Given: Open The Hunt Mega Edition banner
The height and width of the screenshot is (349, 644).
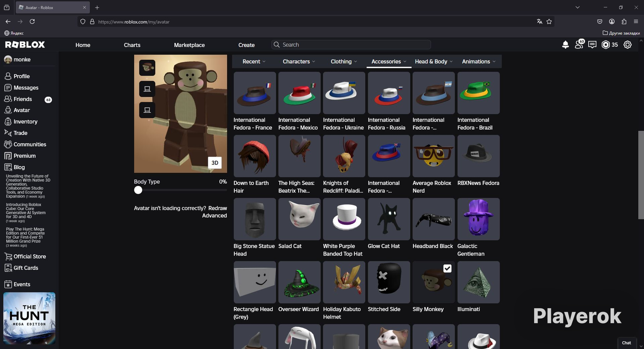Looking at the screenshot, I should pyautogui.click(x=29, y=318).
